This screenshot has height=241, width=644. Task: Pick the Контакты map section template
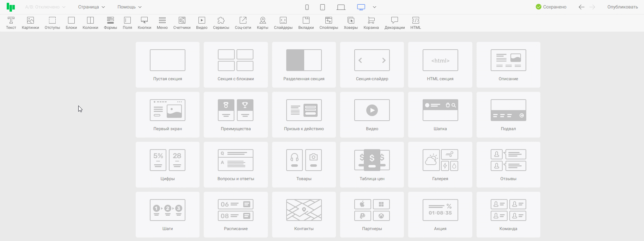coord(304,215)
